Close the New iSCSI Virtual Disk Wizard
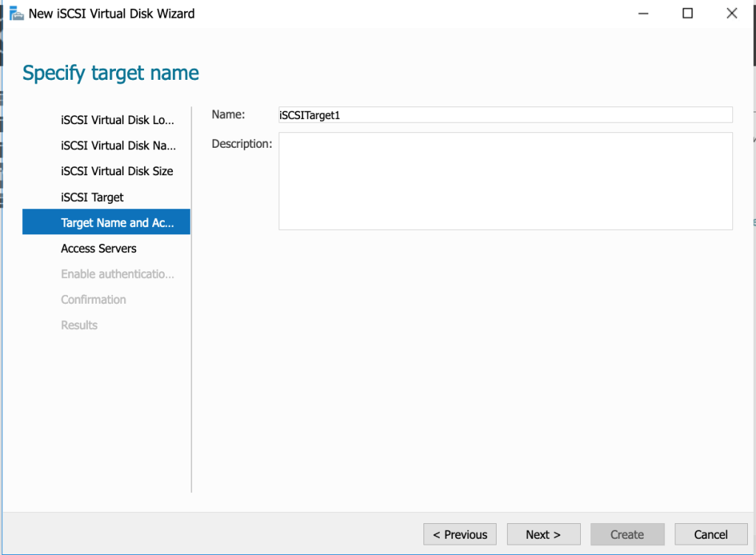The image size is (756, 555). click(732, 13)
